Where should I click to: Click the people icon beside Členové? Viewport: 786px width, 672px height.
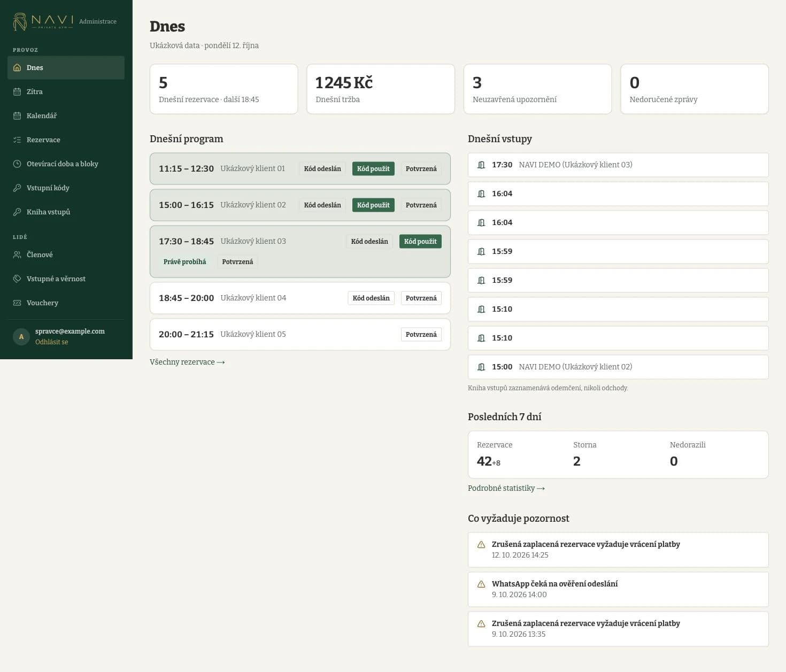pos(17,255)
